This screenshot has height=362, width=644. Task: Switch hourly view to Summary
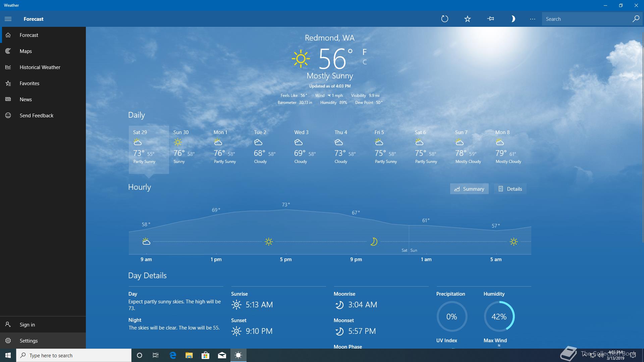(x=469, y=189)
